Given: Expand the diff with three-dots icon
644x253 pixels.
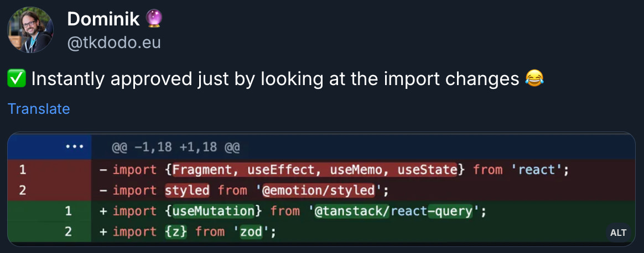Looking at the screenshot, I should 75,146.
